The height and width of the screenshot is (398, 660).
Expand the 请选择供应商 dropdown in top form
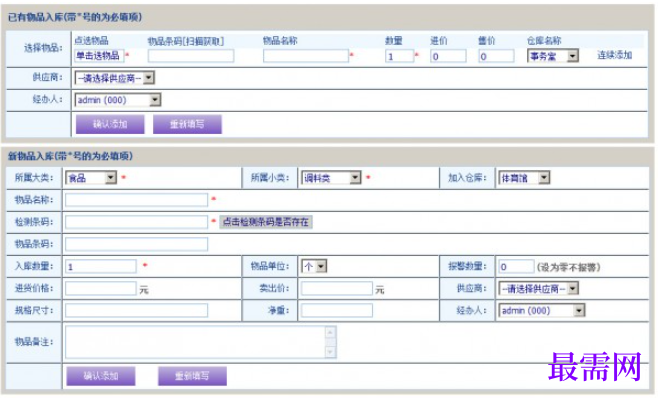click(x=114, y=78)
